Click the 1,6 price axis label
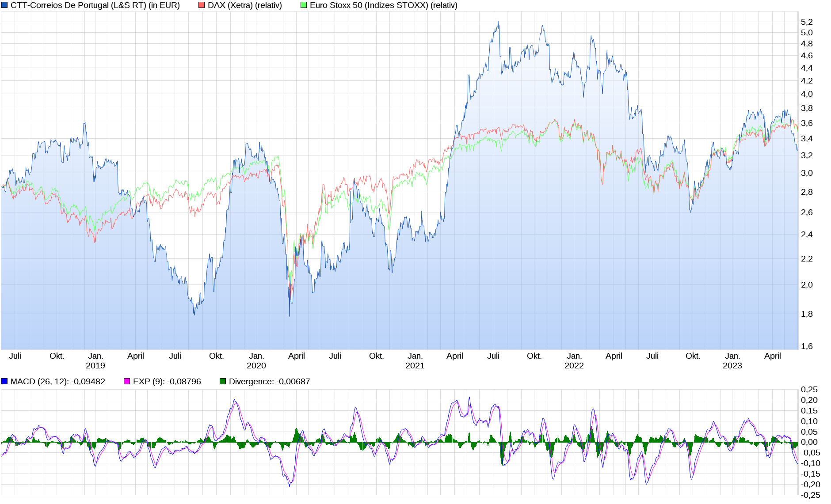Viewport: 831px width, 504px height. [807, 346]
